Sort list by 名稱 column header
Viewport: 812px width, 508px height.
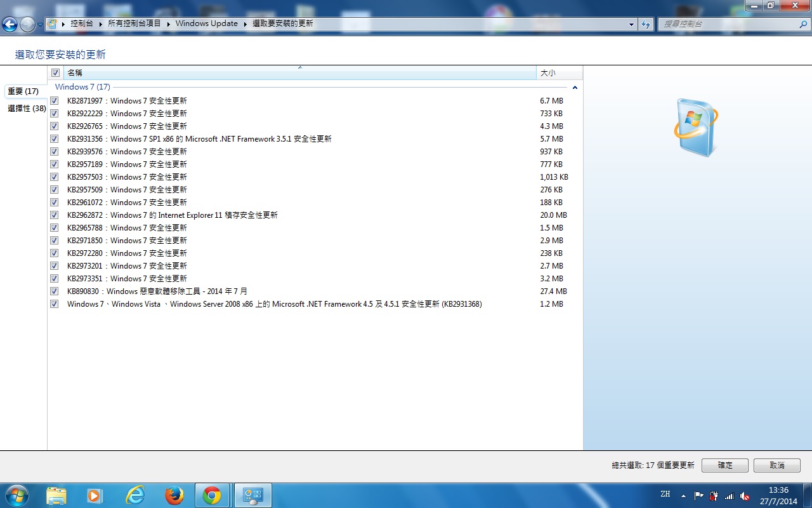299,73
